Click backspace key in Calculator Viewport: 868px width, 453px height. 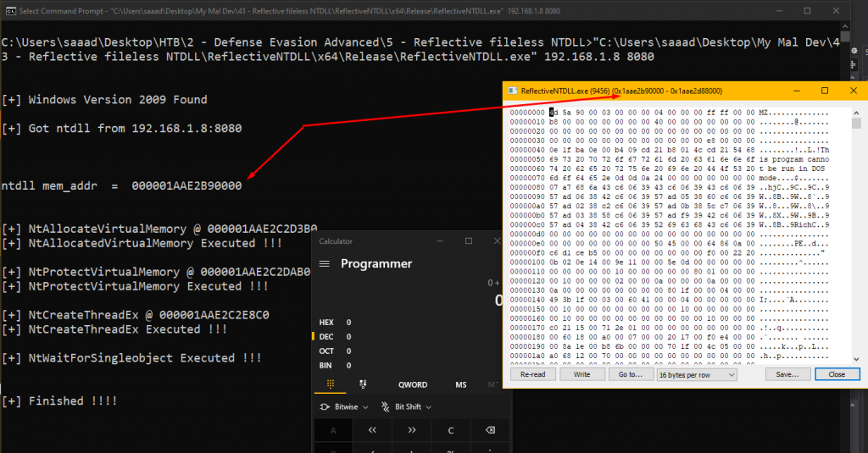[490, 430]
